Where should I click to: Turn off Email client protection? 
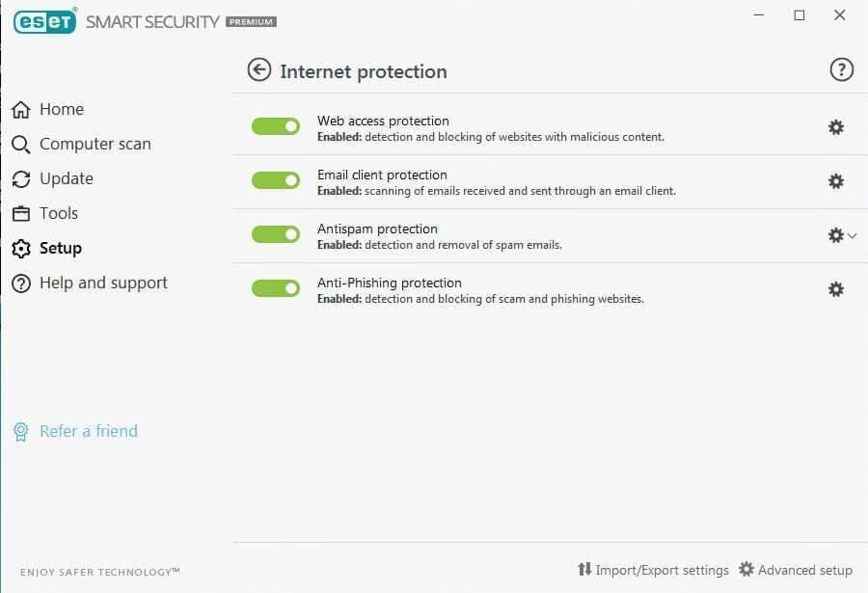point(277,180)
